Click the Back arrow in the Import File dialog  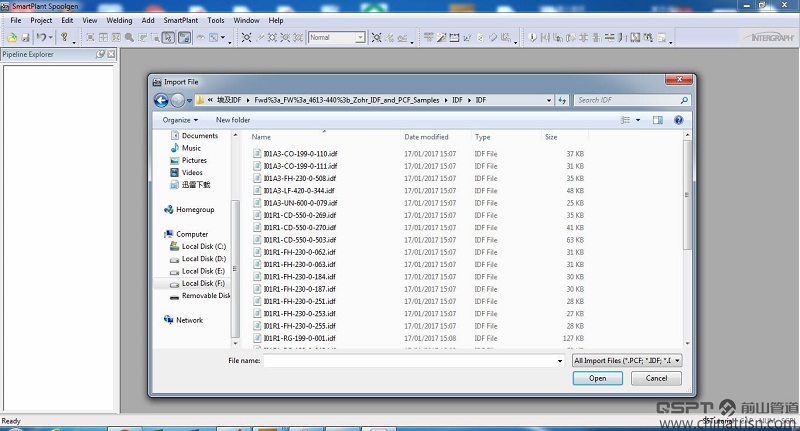(x=160, y=100)
